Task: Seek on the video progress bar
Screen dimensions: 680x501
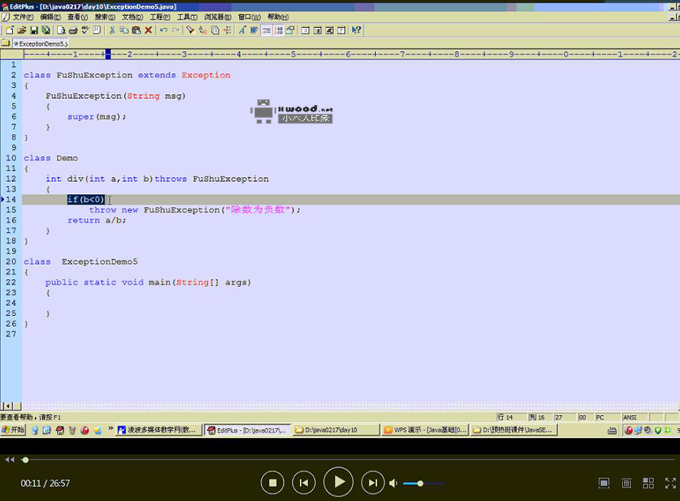Action: coord(350,460)
